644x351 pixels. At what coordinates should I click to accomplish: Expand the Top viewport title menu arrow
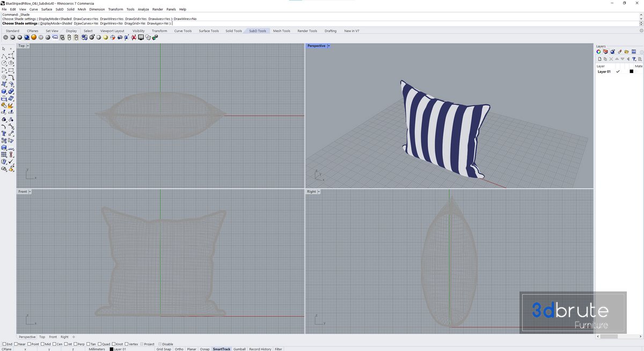[28, 46]
